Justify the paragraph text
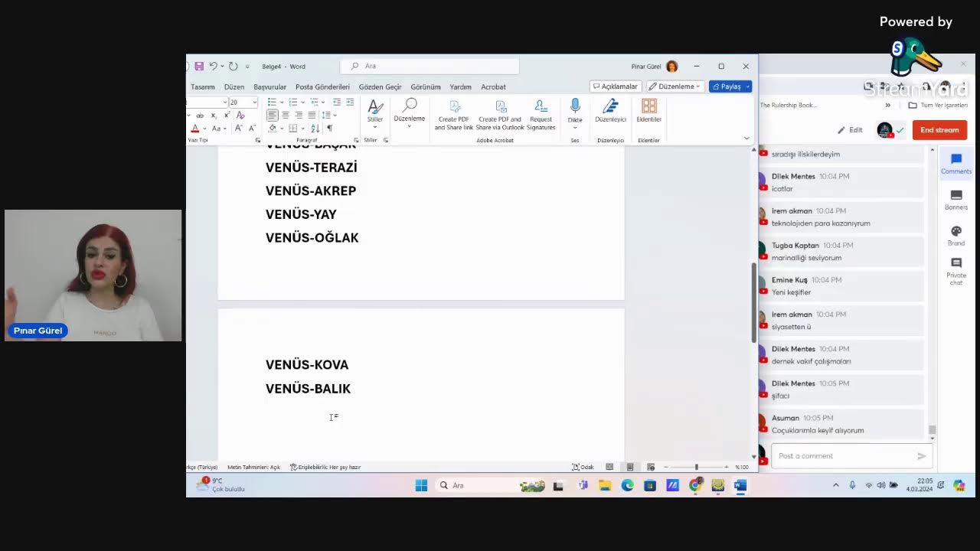Screen dimensions: 980x551 (x=311, y=115)
